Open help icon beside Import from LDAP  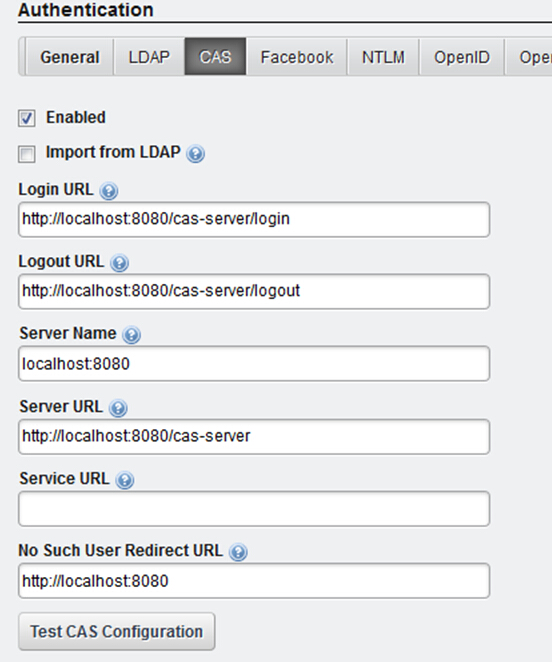point(196,153)
